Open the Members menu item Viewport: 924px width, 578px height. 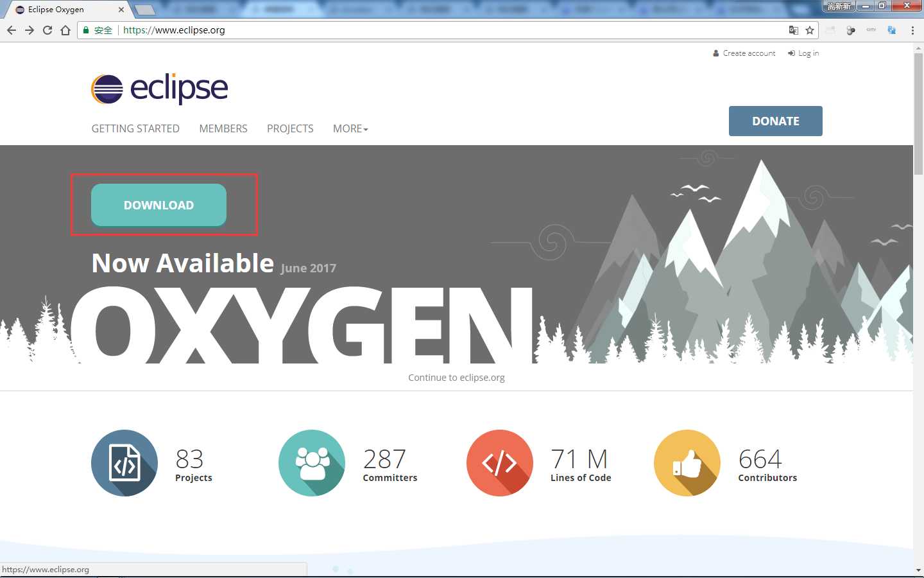pos(223,128)
